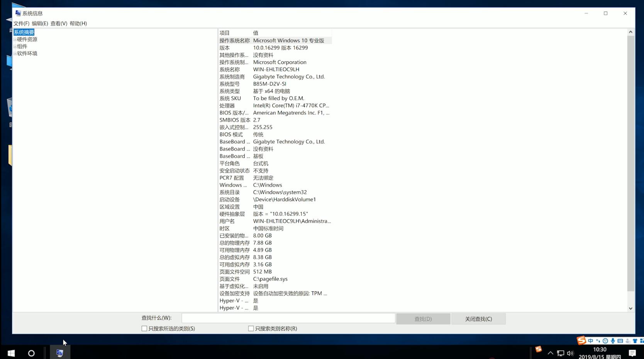Click the vertical scrollbar thumb
This screenshot has width=644, height=359.
click(630, 163)
